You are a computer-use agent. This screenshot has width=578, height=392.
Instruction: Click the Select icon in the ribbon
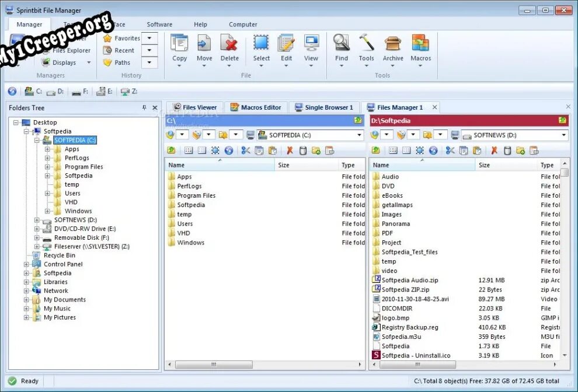click(x=262, y=43)
